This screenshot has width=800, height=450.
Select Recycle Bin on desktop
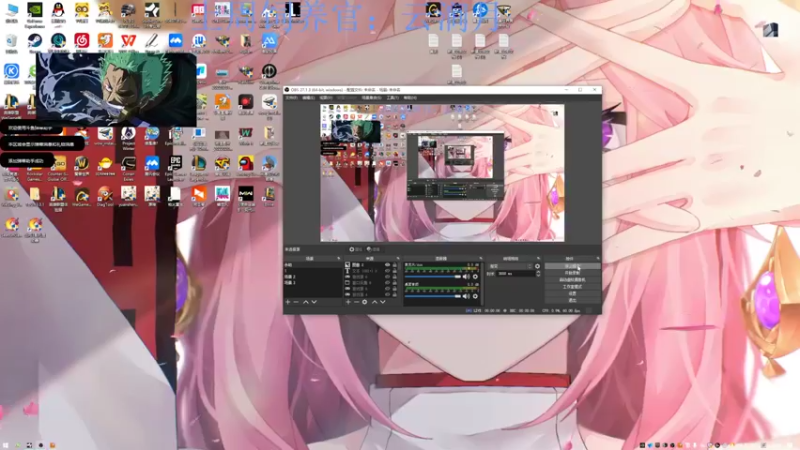pyautogui.click(x=11, y=43)
